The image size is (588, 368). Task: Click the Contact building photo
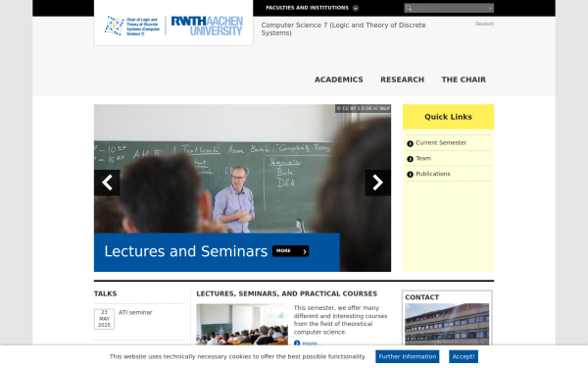(x=447, y=324)
